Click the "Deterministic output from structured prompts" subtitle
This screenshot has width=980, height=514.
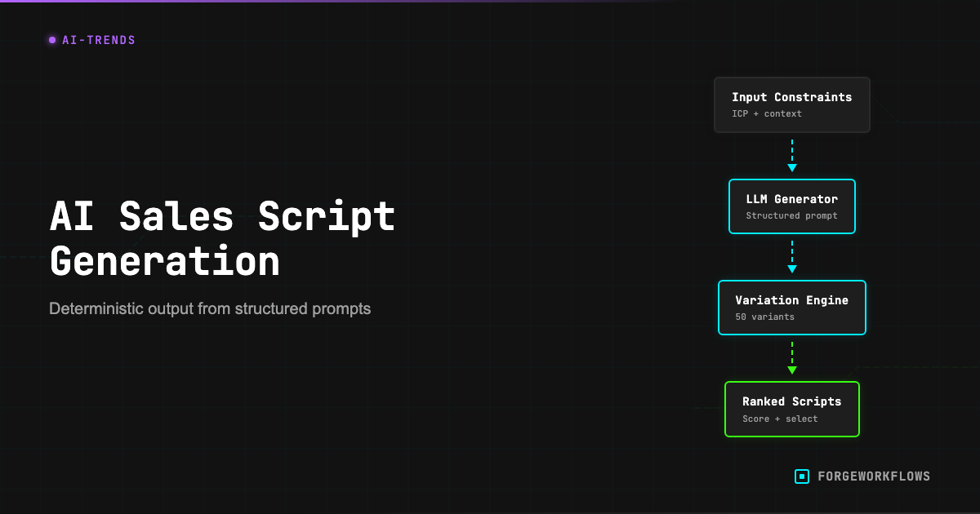coord(210,309)
